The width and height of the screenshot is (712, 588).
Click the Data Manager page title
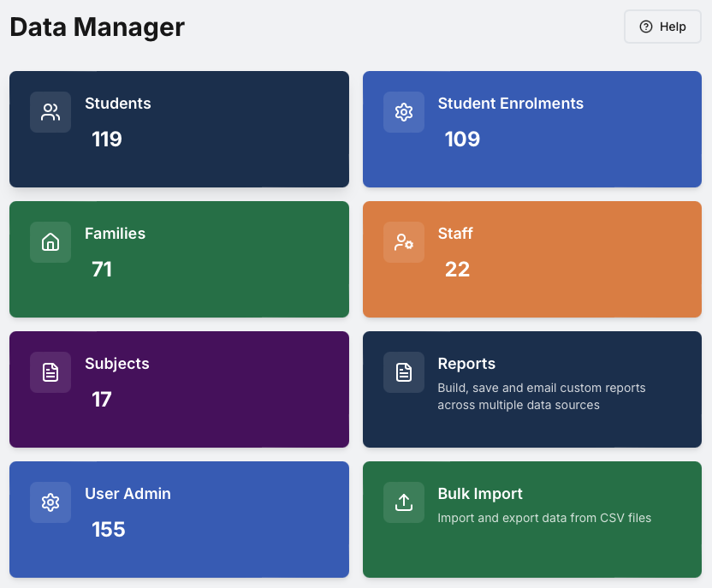pyautogui.click(x=98, y=27)
